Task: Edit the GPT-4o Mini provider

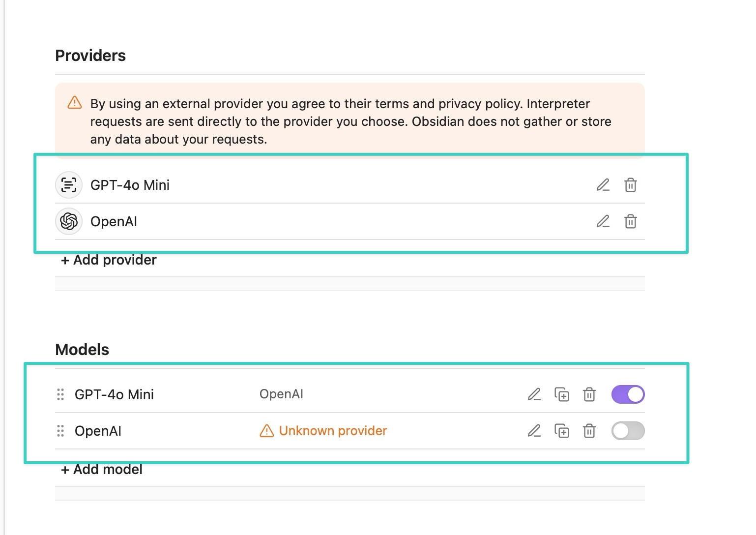Action: [x=603, y=185]
